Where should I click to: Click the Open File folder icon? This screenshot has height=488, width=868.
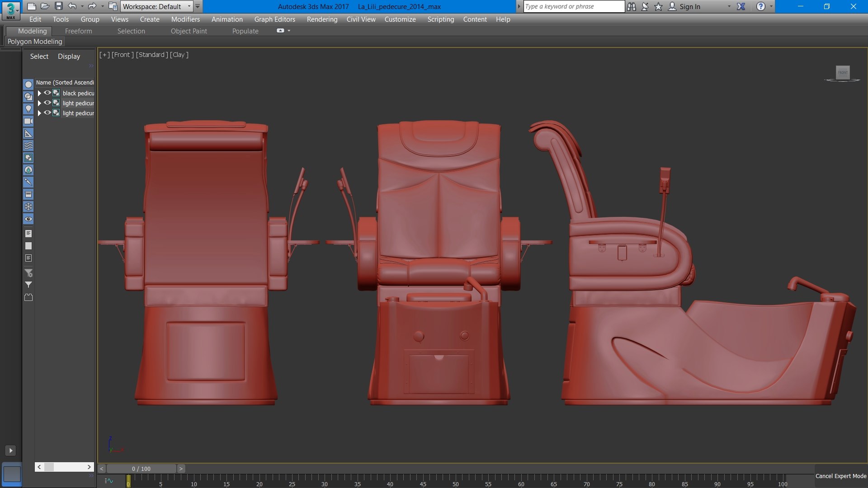point(45,6)
